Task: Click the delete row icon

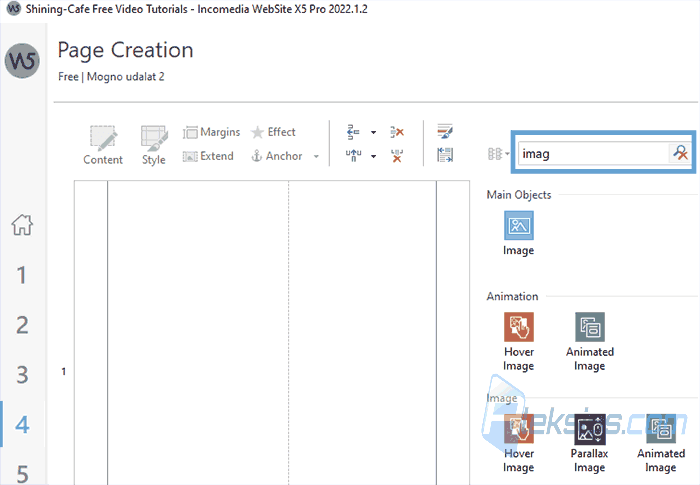Action: (397, 132)
